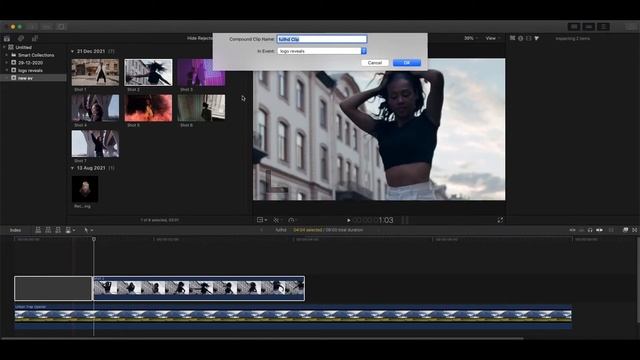Toggle the Inspector panel visibility button
This screenshot has width=640, height=360.
click(603, 27)
